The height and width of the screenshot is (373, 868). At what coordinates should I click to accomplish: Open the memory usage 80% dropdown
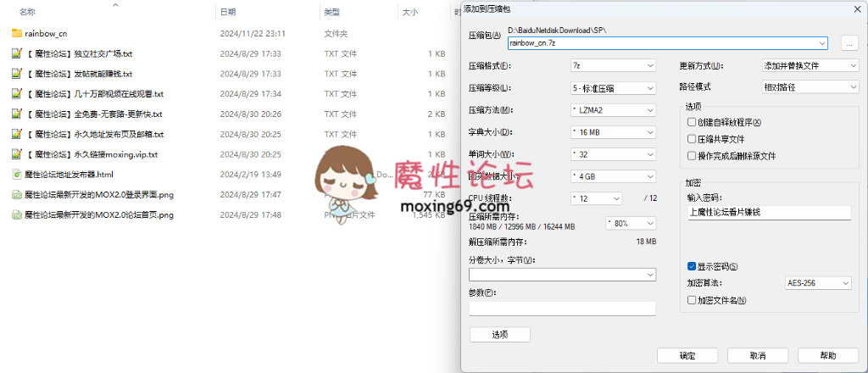click(x=631, y=224)
